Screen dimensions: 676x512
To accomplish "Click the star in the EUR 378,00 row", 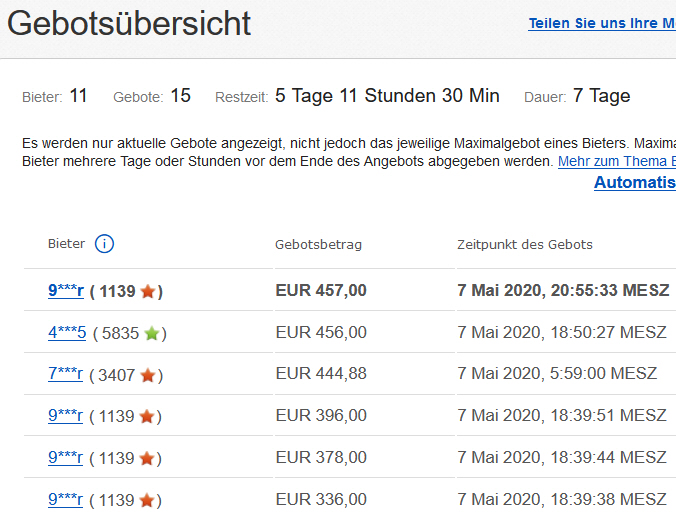I will coord(148,458).
